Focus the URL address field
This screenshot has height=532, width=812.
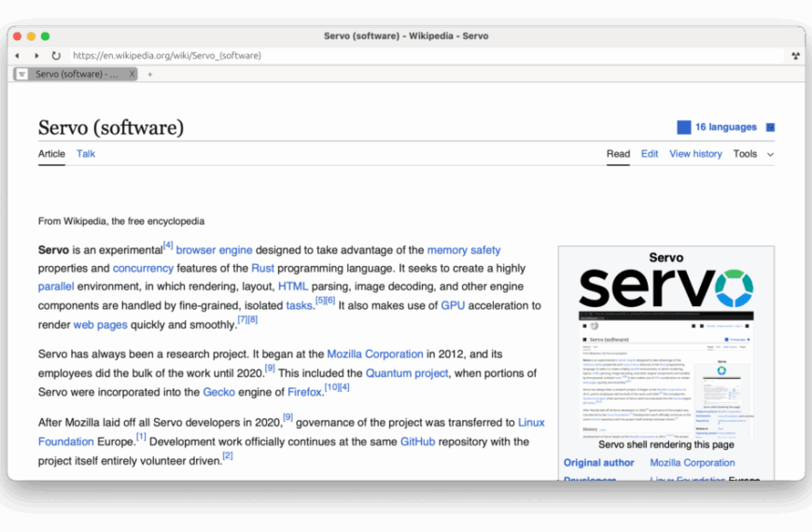pyautogui.click(x=427, y=55)
